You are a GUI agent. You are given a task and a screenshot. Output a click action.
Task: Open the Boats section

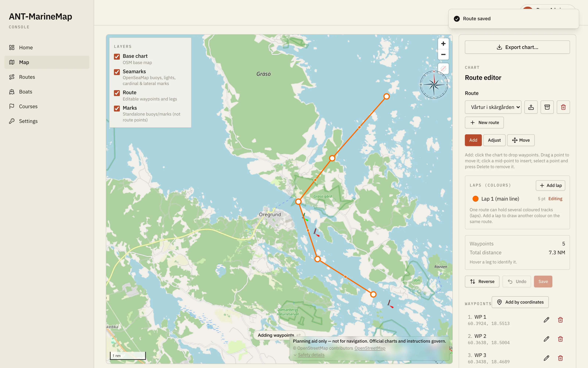tap(47, 91)
